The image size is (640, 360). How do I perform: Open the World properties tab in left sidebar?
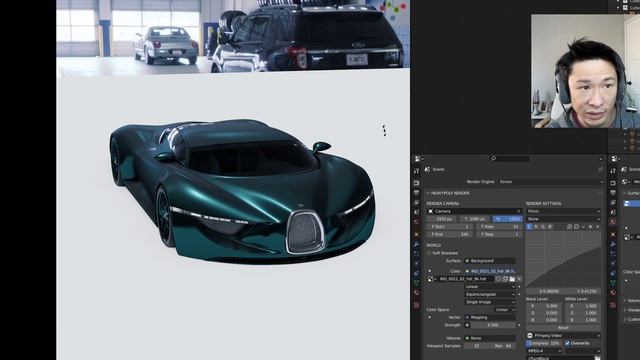(417, 222)
